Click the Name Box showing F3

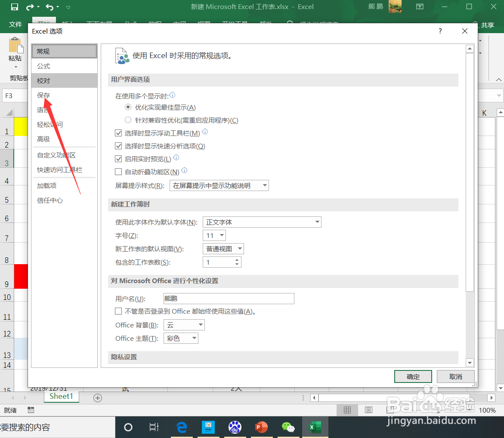coord(15,96)
